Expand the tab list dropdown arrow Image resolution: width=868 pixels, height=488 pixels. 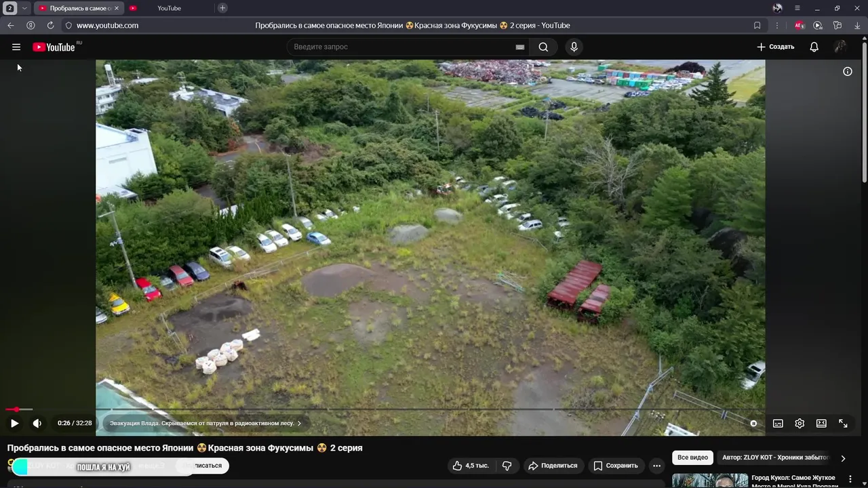(24, 8)
